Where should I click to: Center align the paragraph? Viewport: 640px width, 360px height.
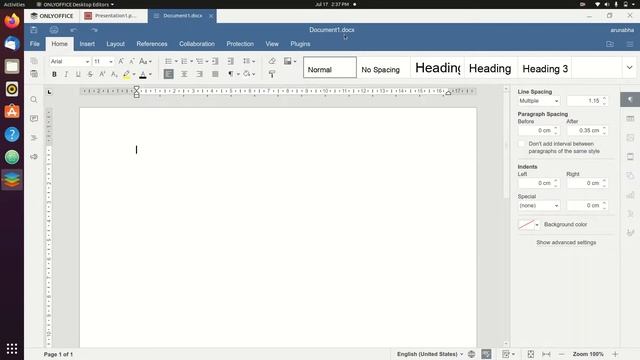(x=184, y=74)
